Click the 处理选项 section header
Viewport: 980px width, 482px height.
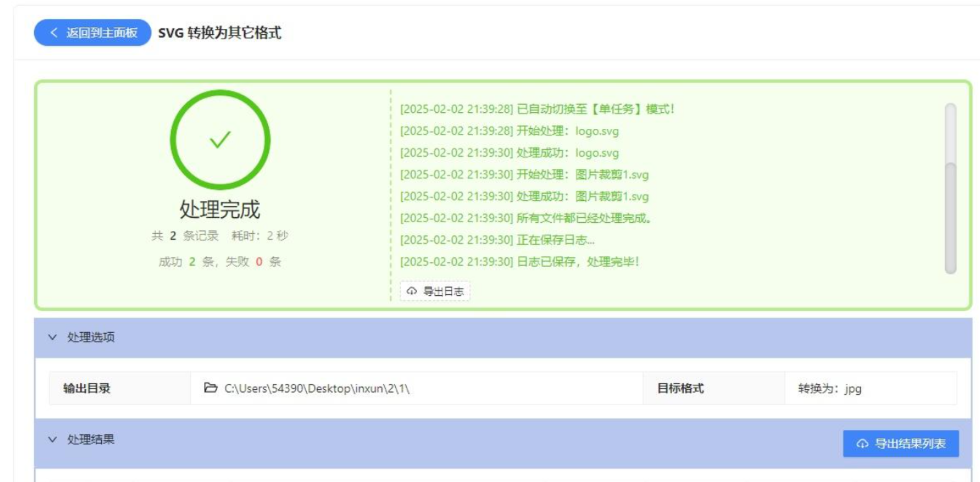point(91,337)
